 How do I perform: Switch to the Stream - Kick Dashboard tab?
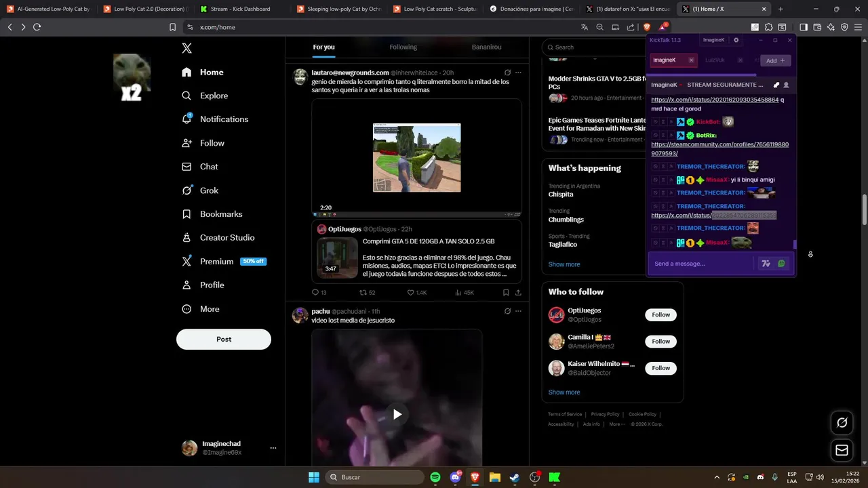[x=240, y=9]
